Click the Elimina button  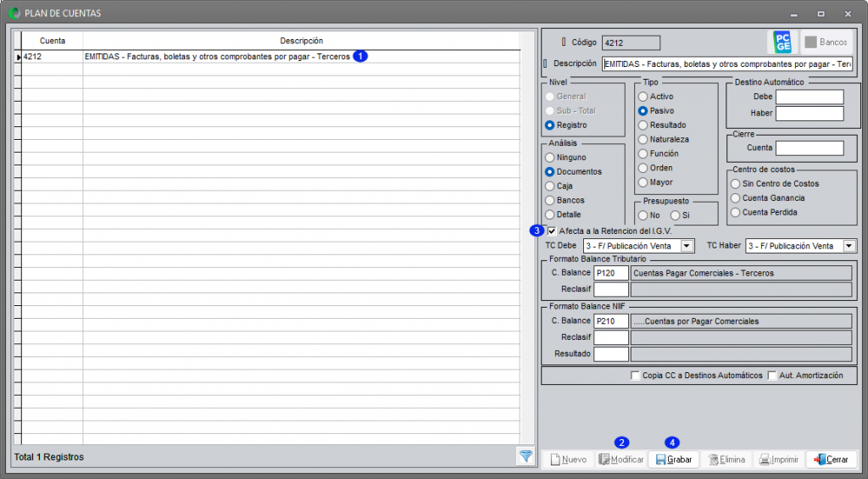coord(726,460)
